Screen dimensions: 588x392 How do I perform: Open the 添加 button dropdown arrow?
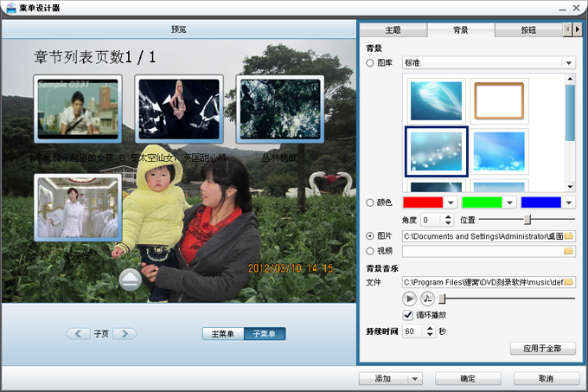click(415, 378)
